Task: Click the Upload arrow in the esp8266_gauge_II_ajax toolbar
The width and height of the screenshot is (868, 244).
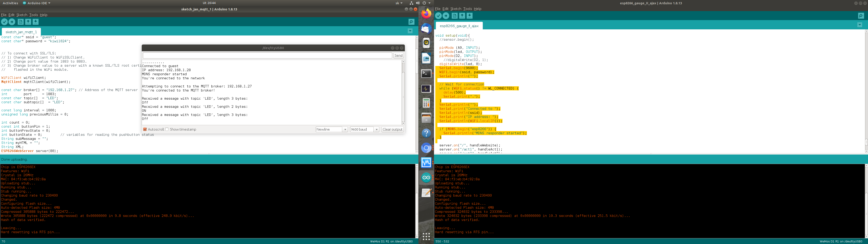Action: 446,16
